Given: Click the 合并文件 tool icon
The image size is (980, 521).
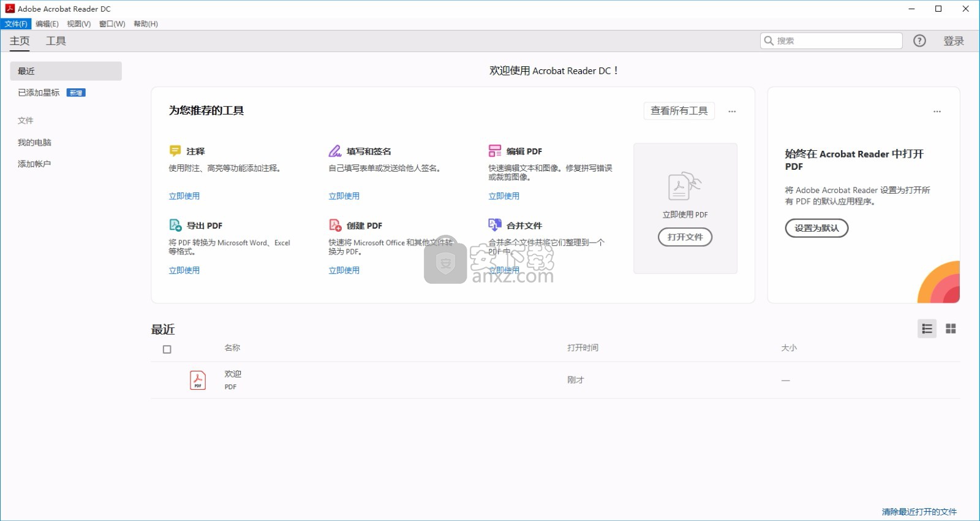Looking at the screenshot, I should click(495, 225).
